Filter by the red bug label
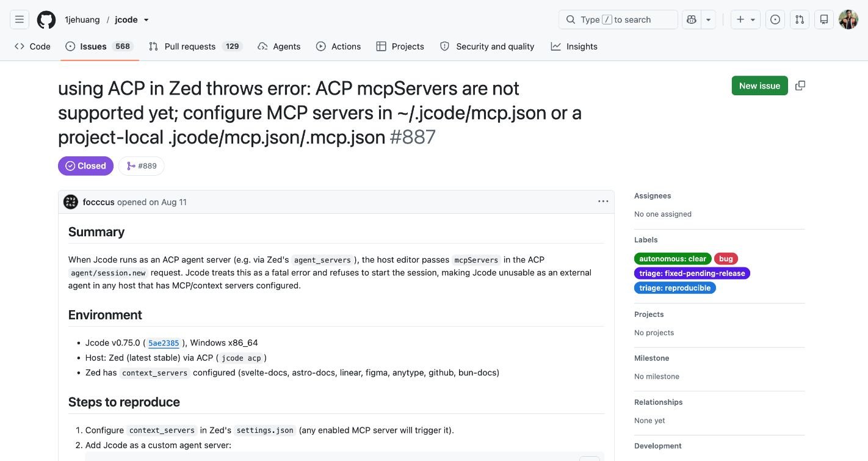Viewport: 868px width, 461px height. pyautogui.click(x=726, y=259)
